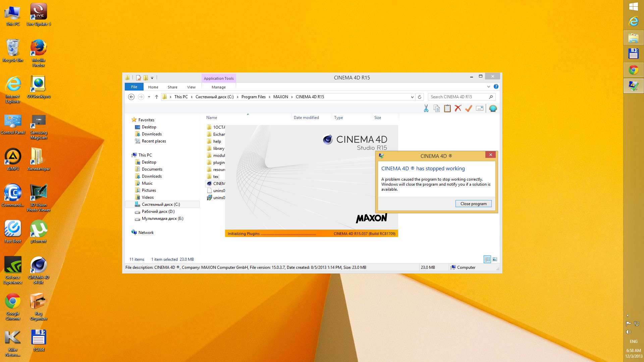The width and height of the screenshot is (644, 362).
Task: Click the Copy documents icon in toolbar
Action: [x=436, y=108]
